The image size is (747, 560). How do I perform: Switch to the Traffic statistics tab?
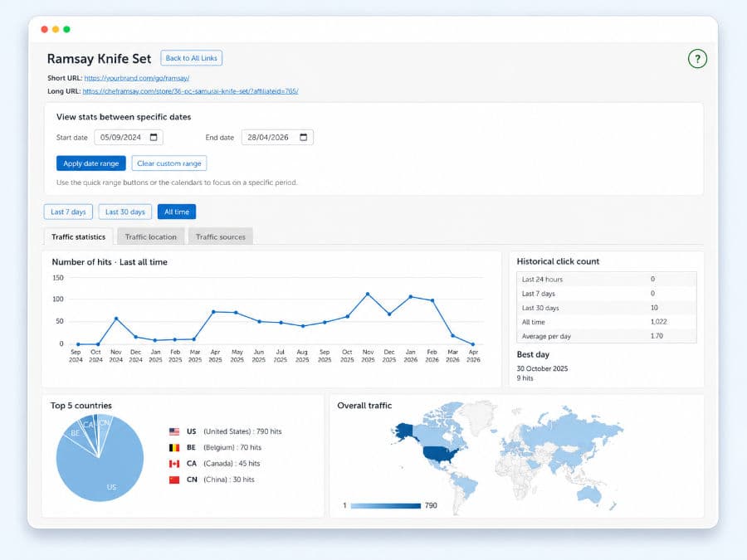79,236
